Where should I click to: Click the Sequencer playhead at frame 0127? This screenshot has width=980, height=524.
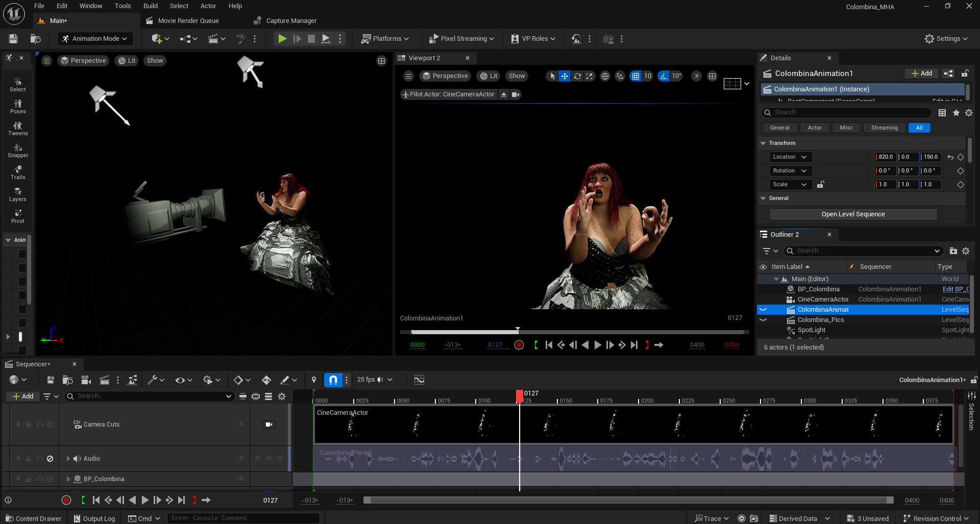[520, 394]
